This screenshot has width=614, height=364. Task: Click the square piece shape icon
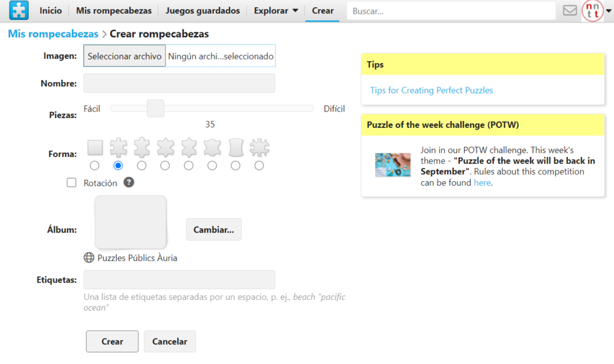(95, 147)
